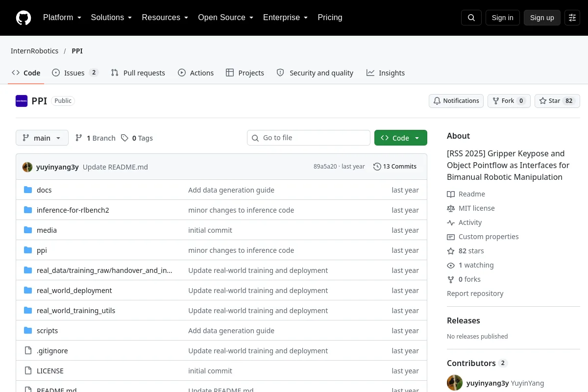The image size is (588, 392).
Task: Click the .gitignore file icon
Action: [28, 351]
